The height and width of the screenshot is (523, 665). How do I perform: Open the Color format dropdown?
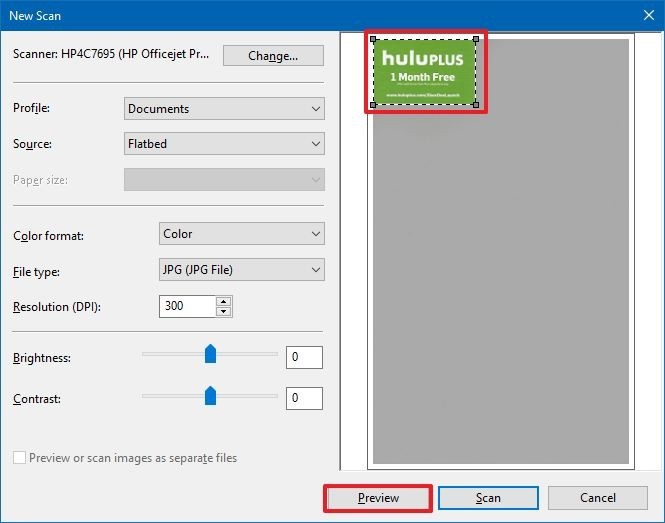point(242,234)
